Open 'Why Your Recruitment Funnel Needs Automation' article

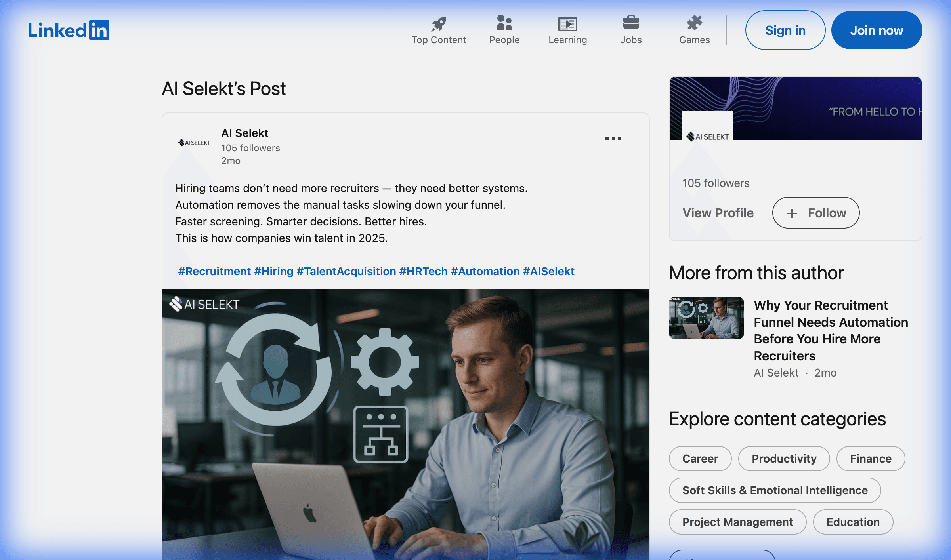(831, 330)
